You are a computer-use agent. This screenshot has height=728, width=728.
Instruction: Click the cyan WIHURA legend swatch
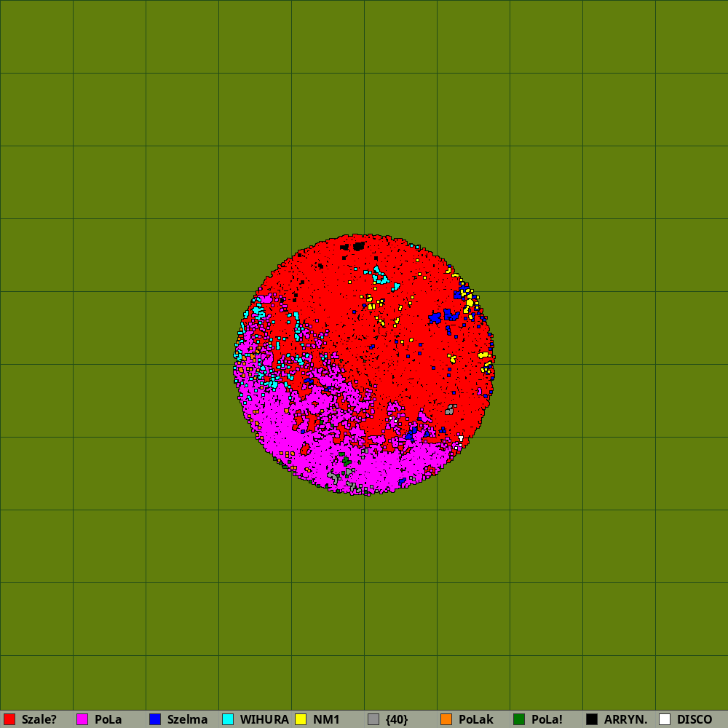point(228,719)
